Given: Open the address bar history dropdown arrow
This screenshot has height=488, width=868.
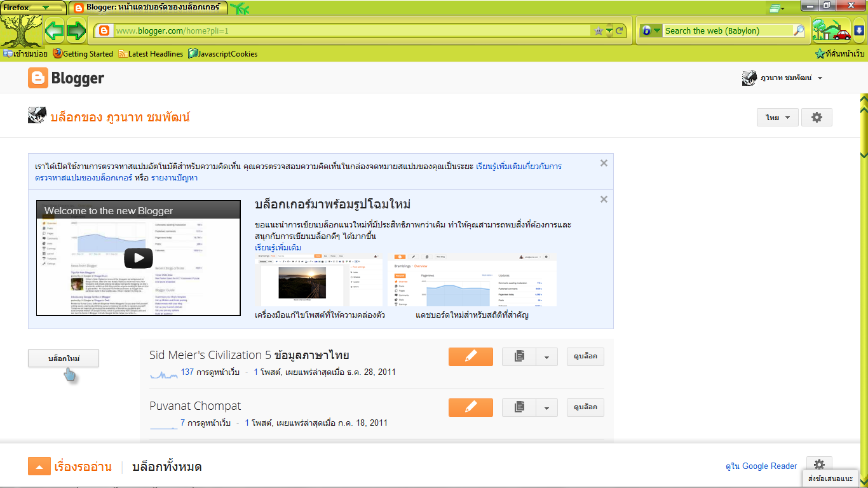Looking at the screenshot, I should coord(609,30).
